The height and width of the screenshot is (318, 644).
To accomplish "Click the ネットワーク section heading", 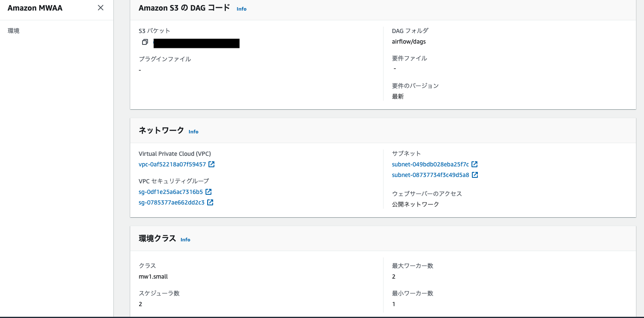I will [x=162, y=130].
